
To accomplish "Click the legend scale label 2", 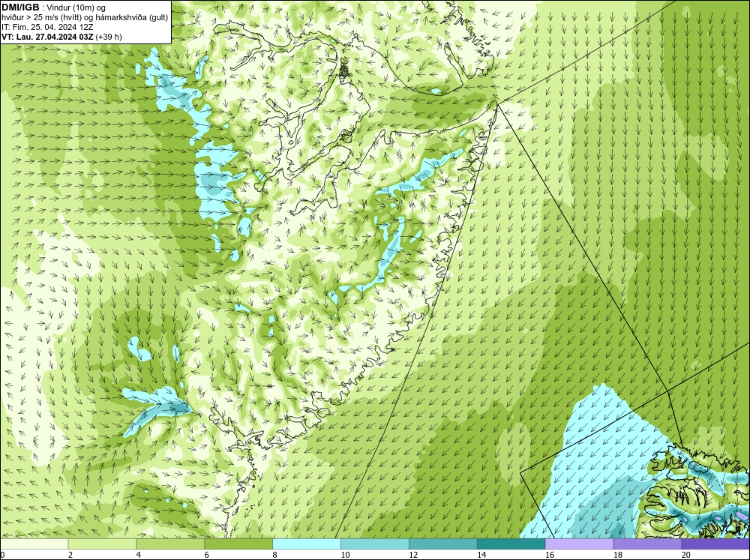I will (70, 555).
